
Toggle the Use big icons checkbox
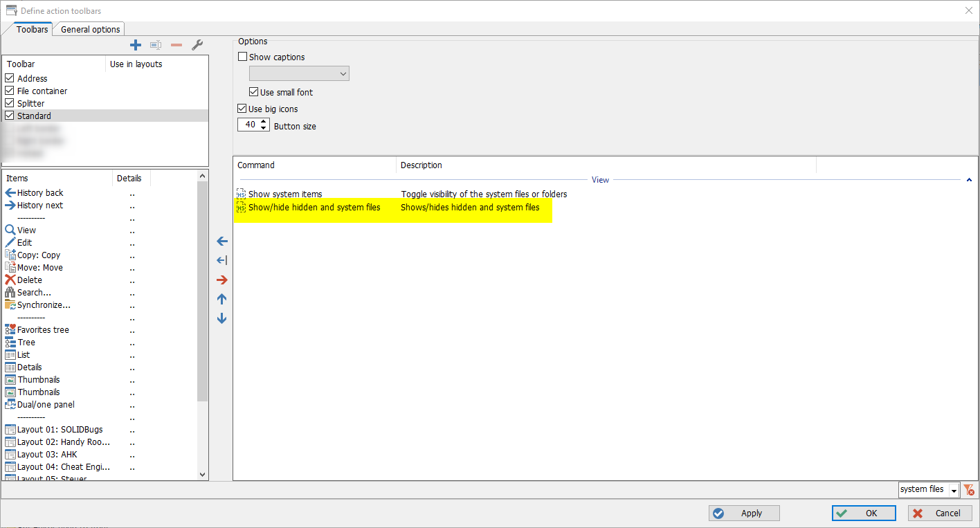pos(242,109)
